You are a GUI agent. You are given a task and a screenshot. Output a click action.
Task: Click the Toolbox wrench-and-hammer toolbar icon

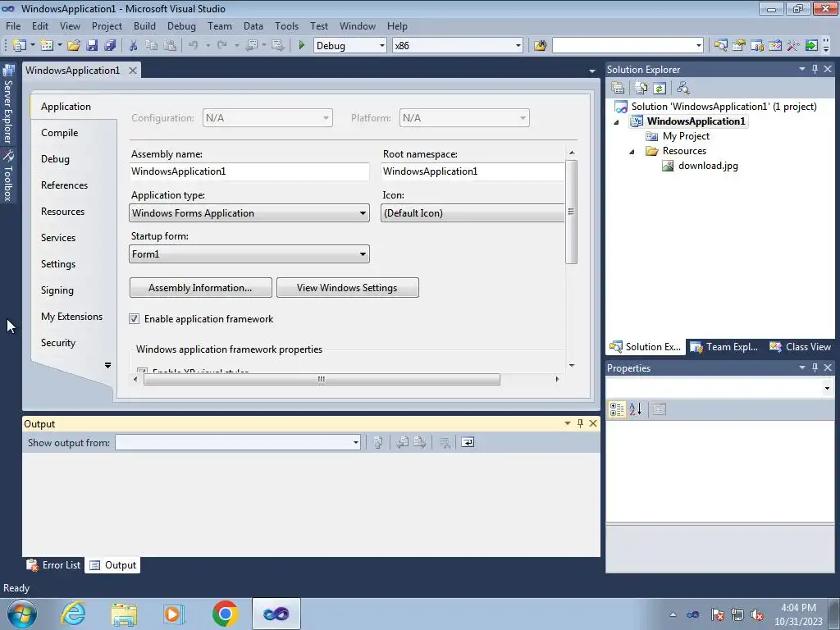(x=793, y=46)
